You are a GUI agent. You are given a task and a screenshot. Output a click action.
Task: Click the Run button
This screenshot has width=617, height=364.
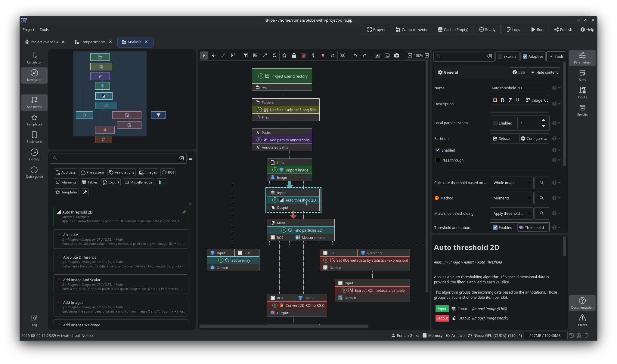[537, 29]
